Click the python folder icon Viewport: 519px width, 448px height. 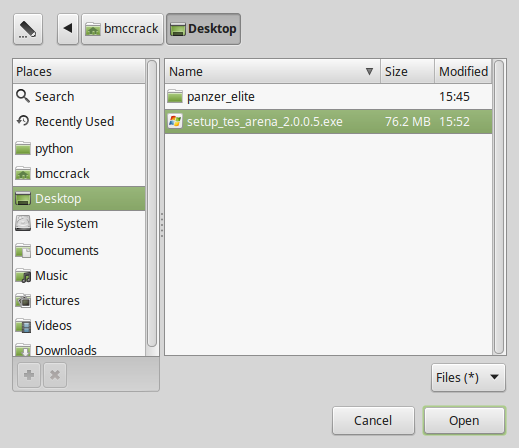click(23, 148)
